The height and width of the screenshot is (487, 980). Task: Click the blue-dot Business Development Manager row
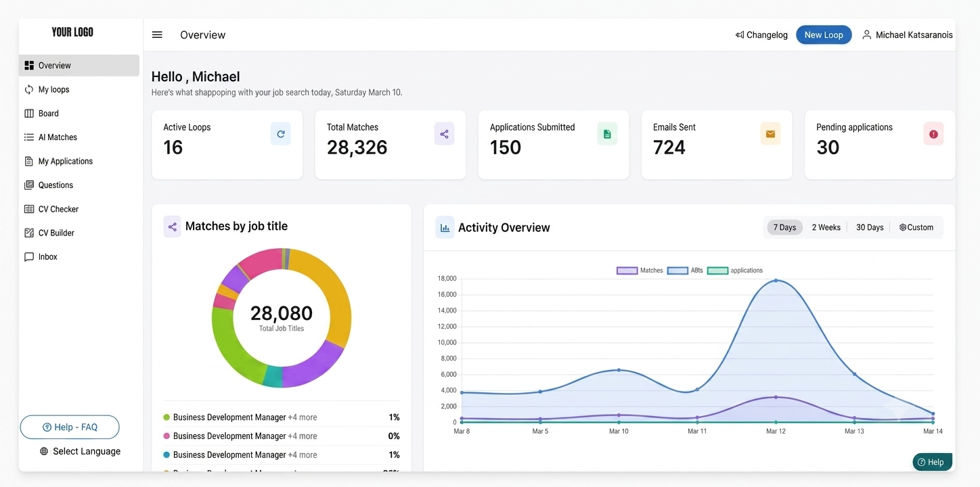click(282, 455)
